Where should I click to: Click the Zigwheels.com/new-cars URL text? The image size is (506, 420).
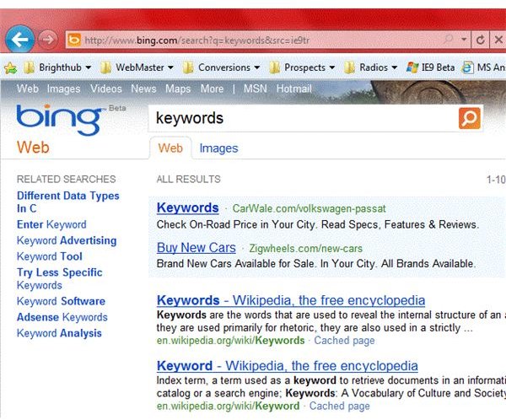[x=306, y=249]
